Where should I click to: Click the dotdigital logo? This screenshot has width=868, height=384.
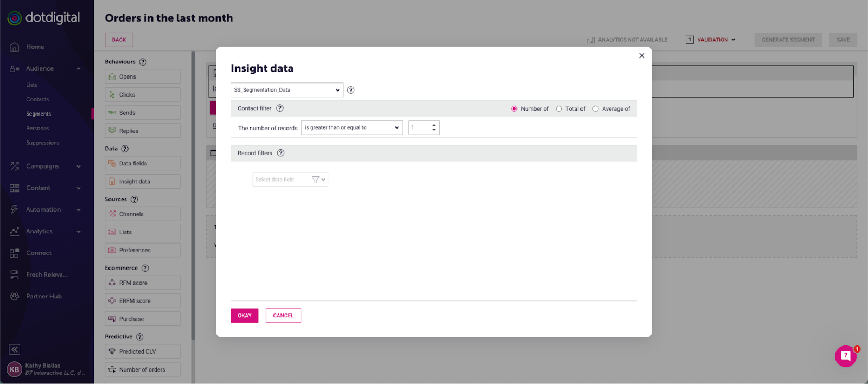[43, 18]
